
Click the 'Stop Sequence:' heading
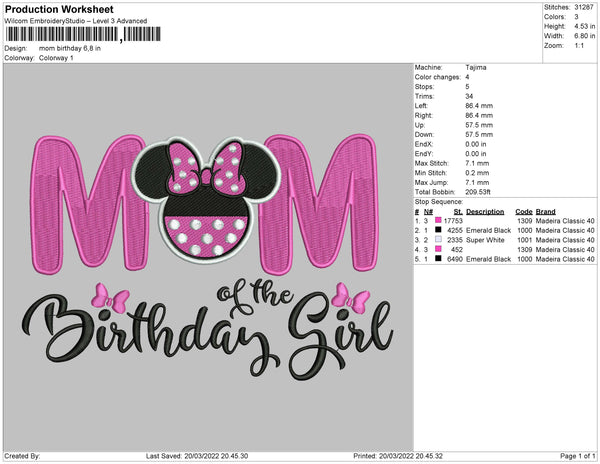tap(439, 202)
